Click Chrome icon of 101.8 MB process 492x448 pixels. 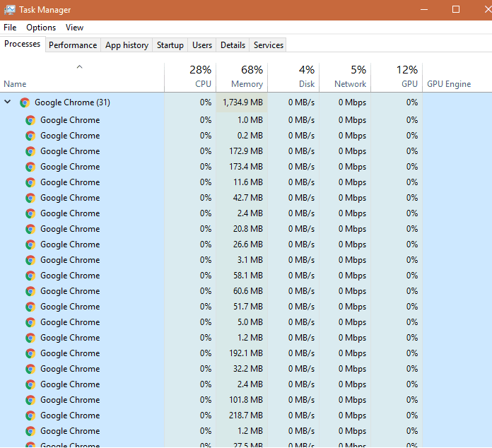tap(30, 400)
